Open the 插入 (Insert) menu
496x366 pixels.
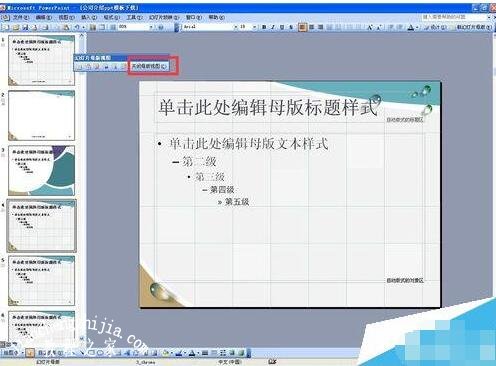click(89, 17)
